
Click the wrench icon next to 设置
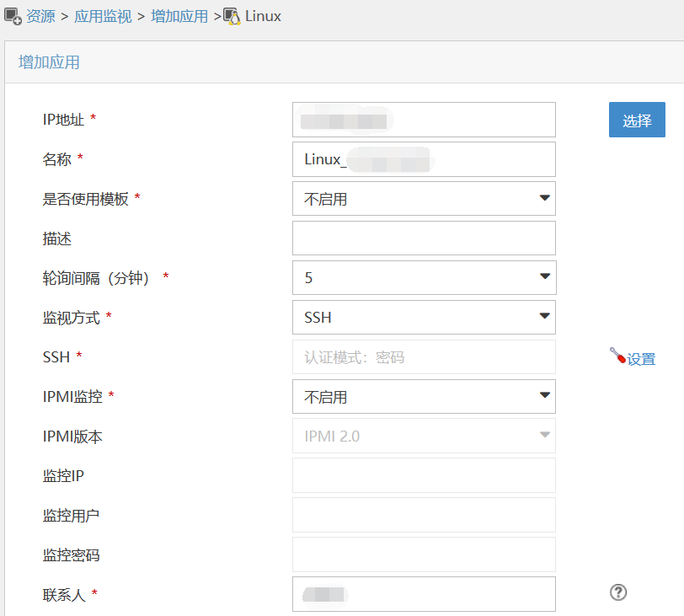pyautogui.click(x=617, y=356)
